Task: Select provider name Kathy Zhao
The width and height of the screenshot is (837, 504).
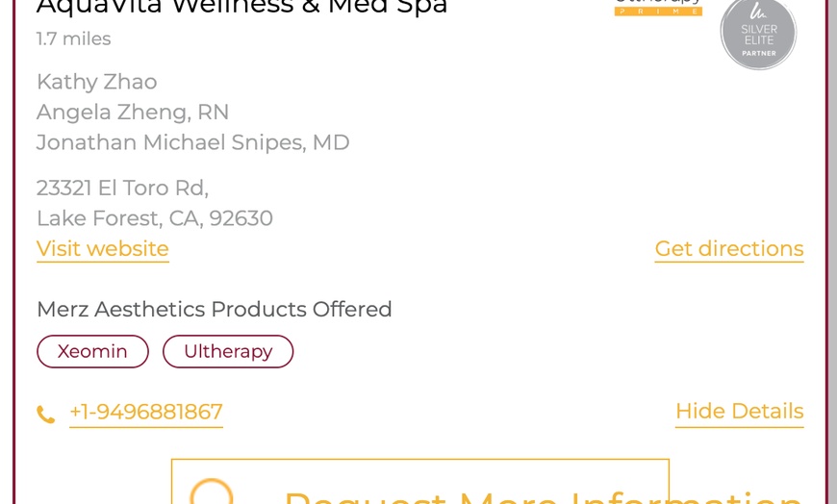Action: tap(97, 82)
